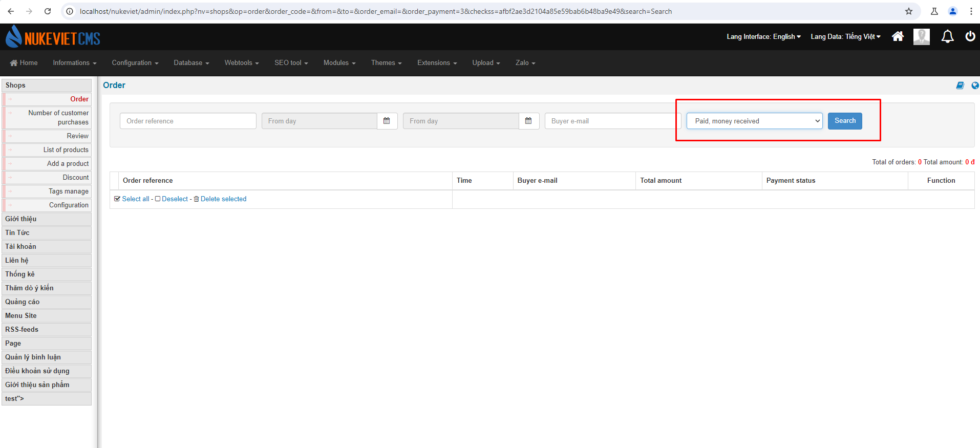The image size is (980, 448).
Task: Open the notifications bell icon
Action: tap(948, 36)
